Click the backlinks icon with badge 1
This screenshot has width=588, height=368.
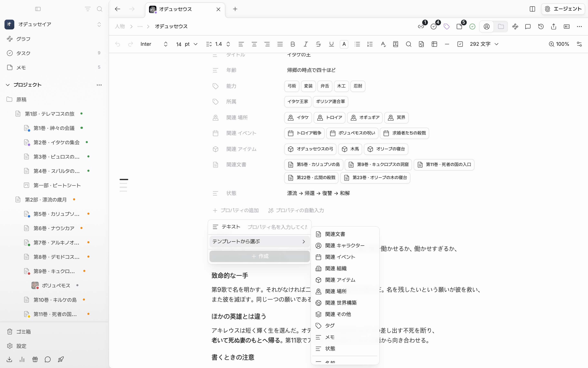click(x=421, y=27)
